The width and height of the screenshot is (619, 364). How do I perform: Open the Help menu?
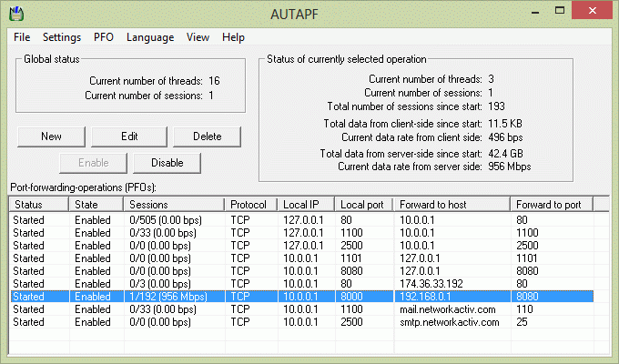point(233,37)
